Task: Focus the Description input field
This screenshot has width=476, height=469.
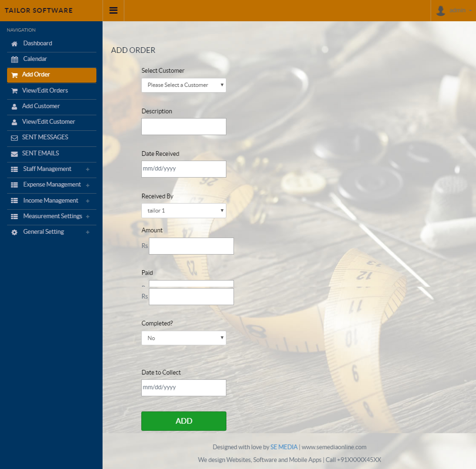Action: coord(184,127)
